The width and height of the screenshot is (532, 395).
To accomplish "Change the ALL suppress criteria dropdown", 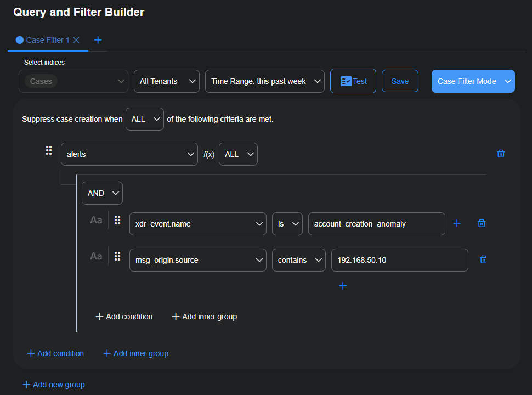I will 144,119.
